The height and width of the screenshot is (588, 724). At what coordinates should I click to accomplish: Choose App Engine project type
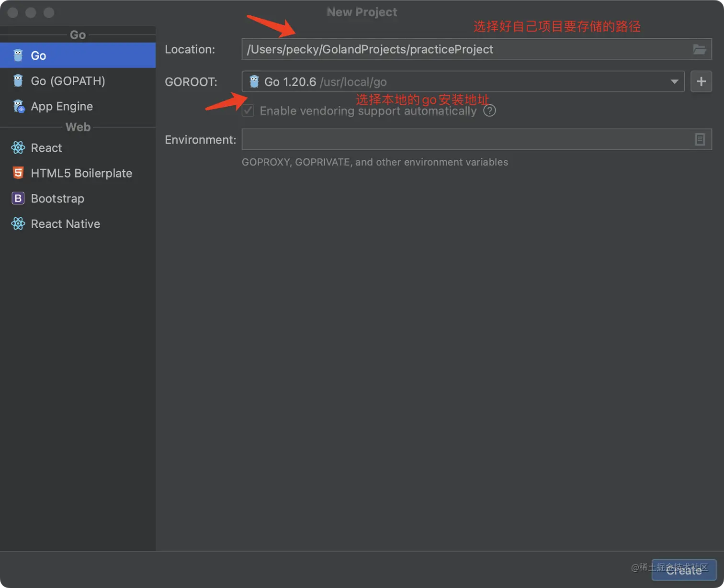click(x=78, y=106)
